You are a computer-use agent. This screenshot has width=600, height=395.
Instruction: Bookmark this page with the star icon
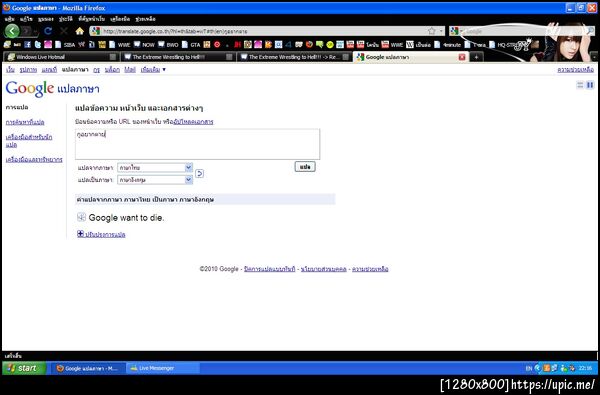pos(432,31)
